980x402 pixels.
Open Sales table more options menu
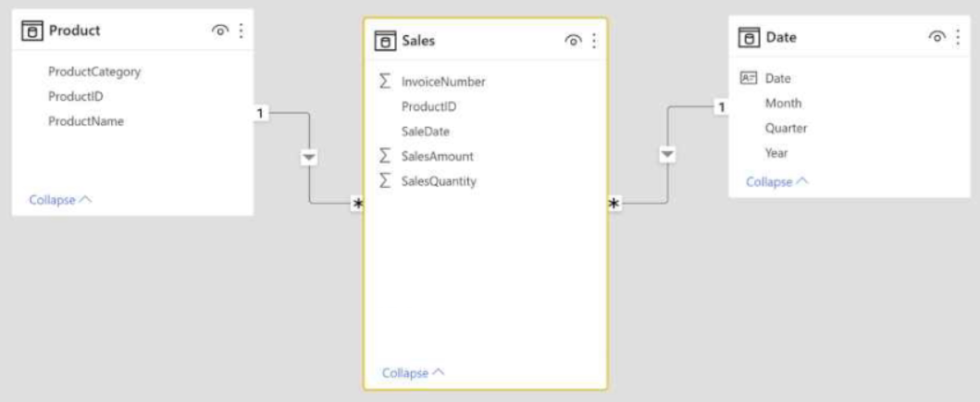click(594, 42)
